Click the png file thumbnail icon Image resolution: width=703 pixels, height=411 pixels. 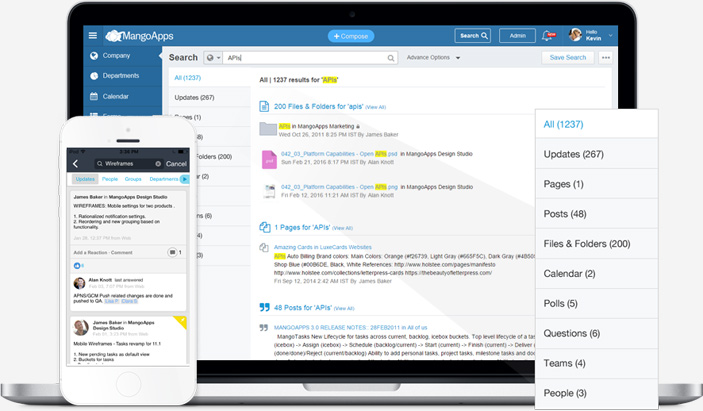[269, 191]
